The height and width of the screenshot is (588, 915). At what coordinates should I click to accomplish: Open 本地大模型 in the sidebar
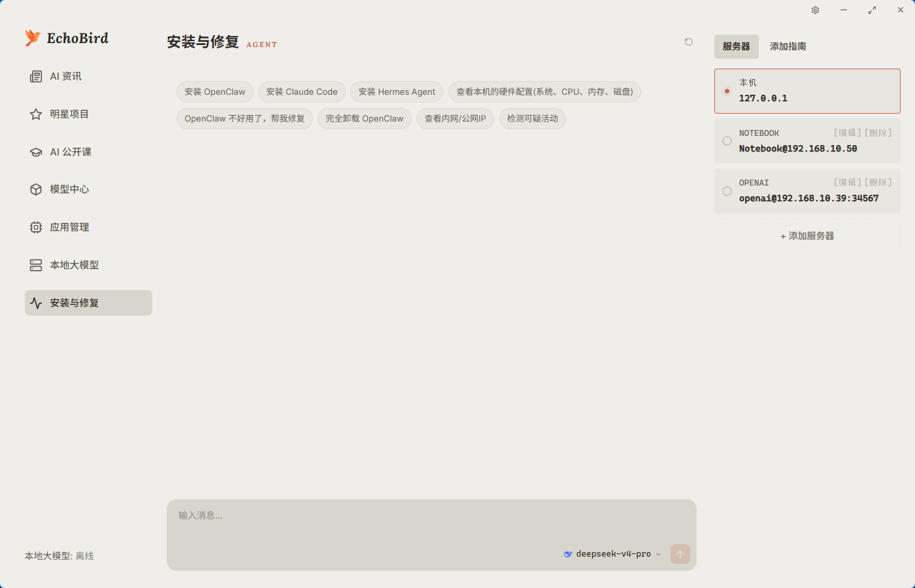point(88,265)
